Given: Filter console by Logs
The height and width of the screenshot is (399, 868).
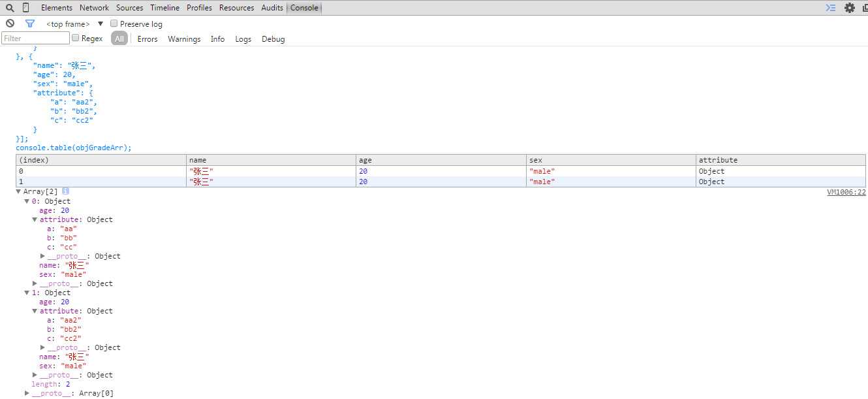Looking at the screenshot, I should click(x=243, y=39).
